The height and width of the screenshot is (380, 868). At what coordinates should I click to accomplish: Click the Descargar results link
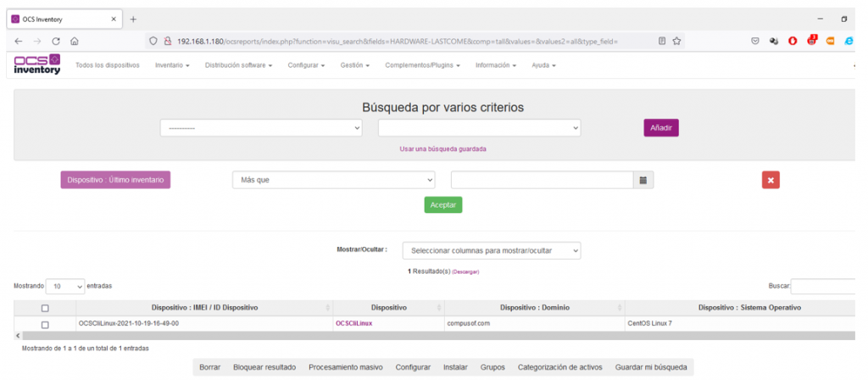[x=465, y=272]
